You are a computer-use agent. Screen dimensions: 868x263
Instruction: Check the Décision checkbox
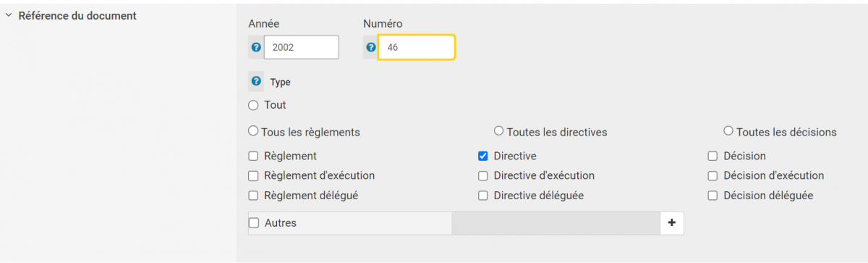[712, 156]
